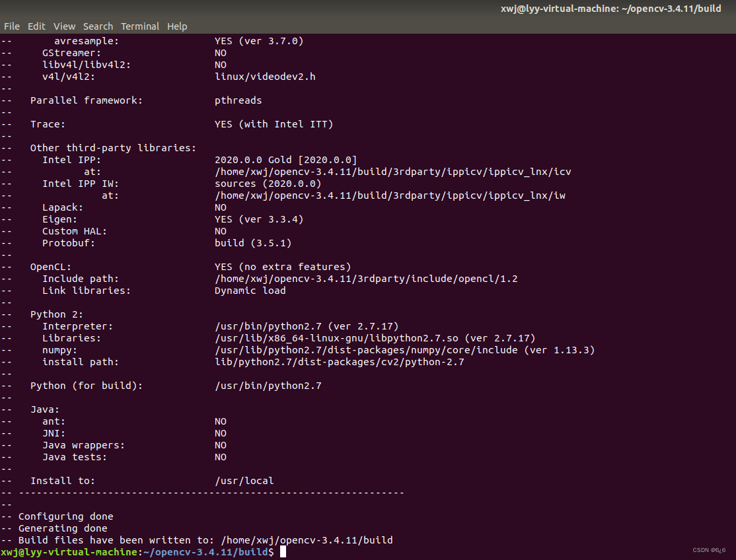Screen dimensions: 736x560
Task: Click the 'Eigen:' label
Action: pos(59,219)
